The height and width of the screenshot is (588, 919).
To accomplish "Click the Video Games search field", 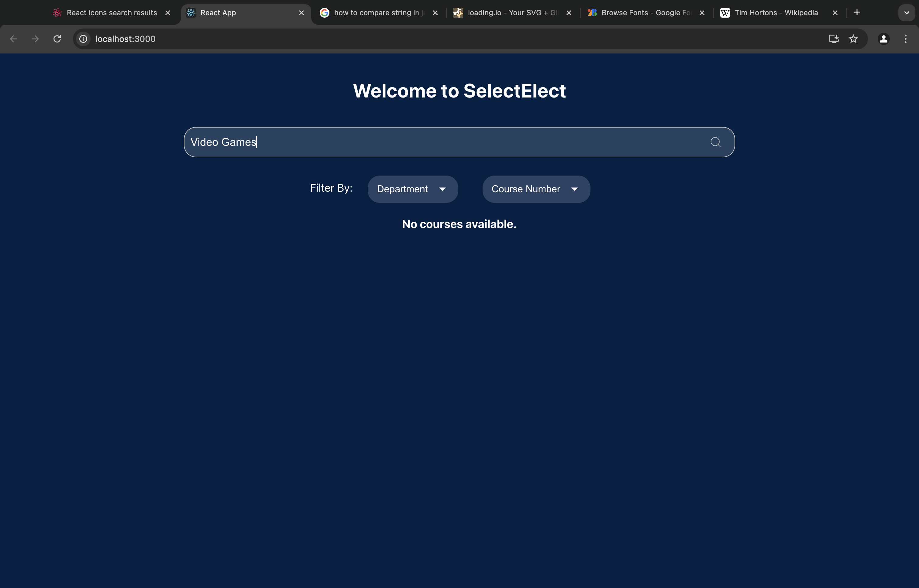I will (x=439, y=142).
